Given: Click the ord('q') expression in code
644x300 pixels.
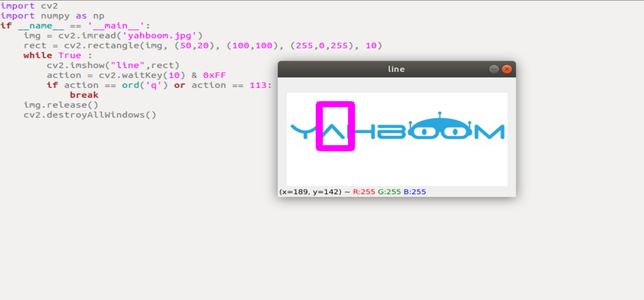Looking at the screenshot, I should [x=145, y=85].
